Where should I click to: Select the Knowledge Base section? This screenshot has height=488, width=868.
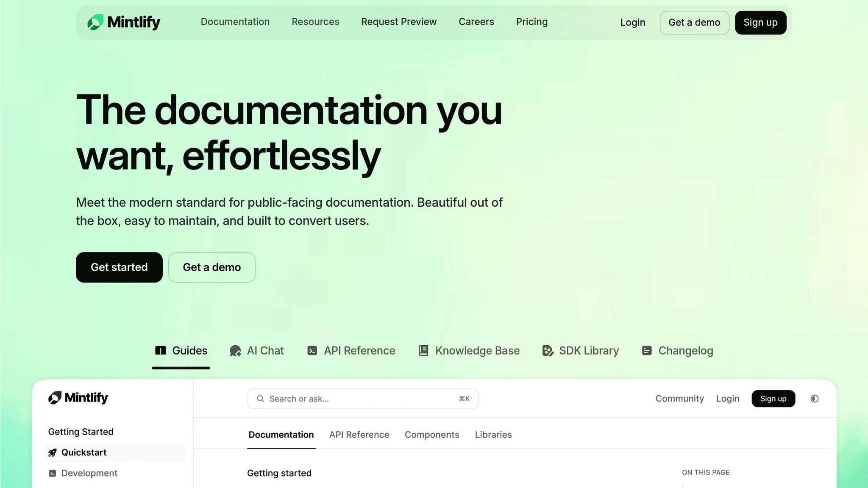(468, 350)
